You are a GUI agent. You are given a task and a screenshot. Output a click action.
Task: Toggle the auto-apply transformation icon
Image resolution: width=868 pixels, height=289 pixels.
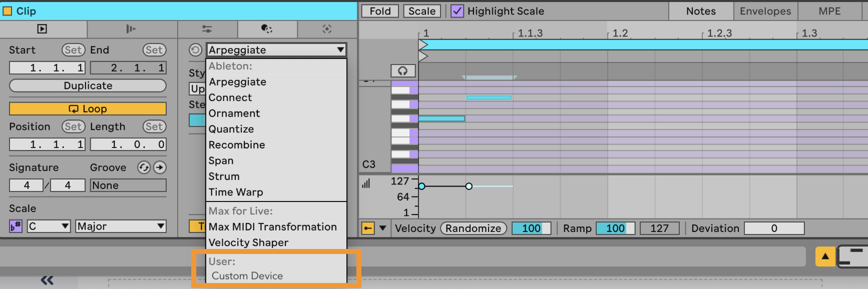click(x=196, y=50)
